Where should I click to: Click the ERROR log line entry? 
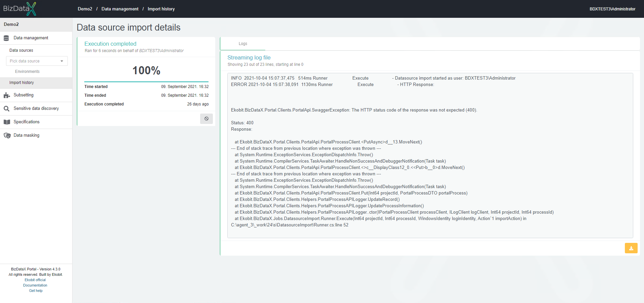coord(332,85)
